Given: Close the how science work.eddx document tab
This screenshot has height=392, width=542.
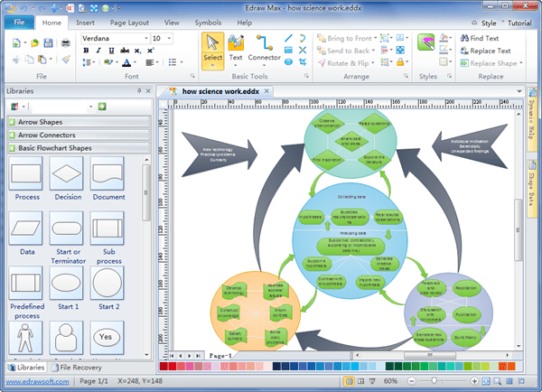Looking at the screenshot, I should [x=266, y=91].
